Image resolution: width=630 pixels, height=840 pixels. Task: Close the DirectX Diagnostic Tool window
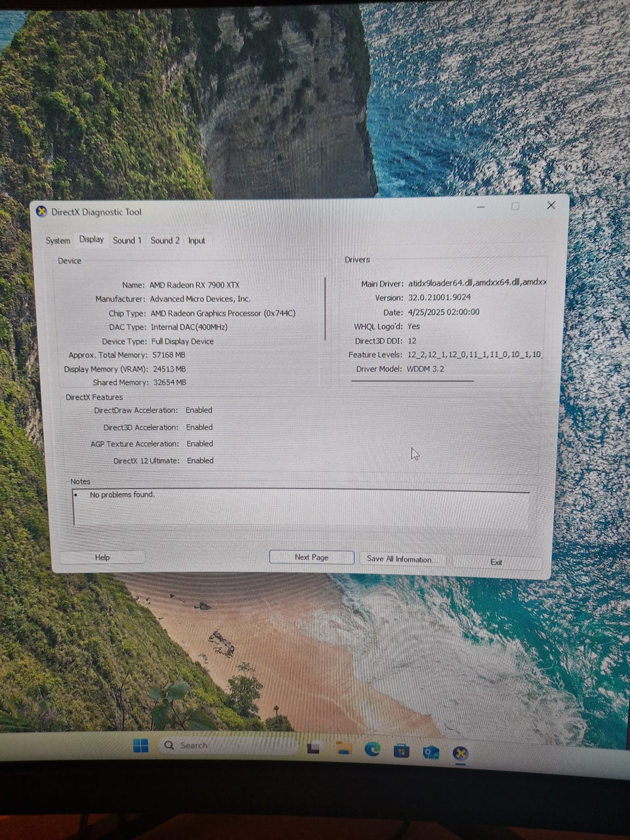tap(551, 205)
